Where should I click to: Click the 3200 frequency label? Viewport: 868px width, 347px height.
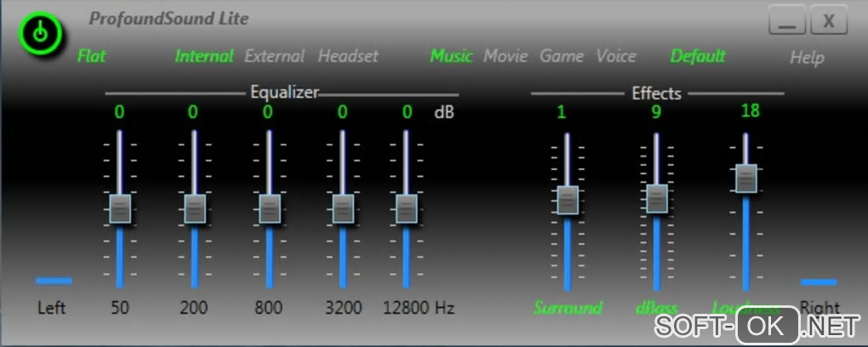pos(343,308)
